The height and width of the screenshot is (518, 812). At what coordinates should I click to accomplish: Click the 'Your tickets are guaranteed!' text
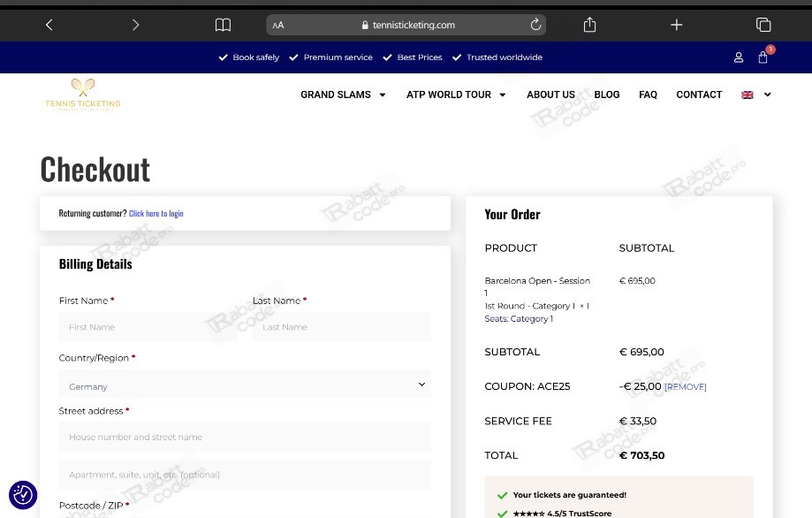[x=570, y=495]
